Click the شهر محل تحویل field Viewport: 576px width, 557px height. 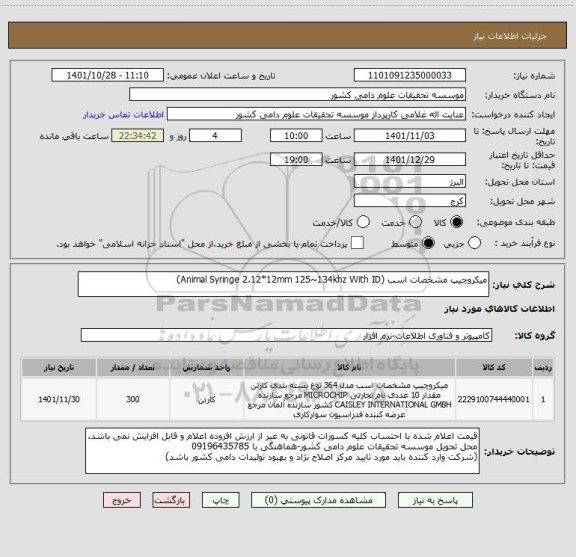pyautogui.click(x=410, y=201)
